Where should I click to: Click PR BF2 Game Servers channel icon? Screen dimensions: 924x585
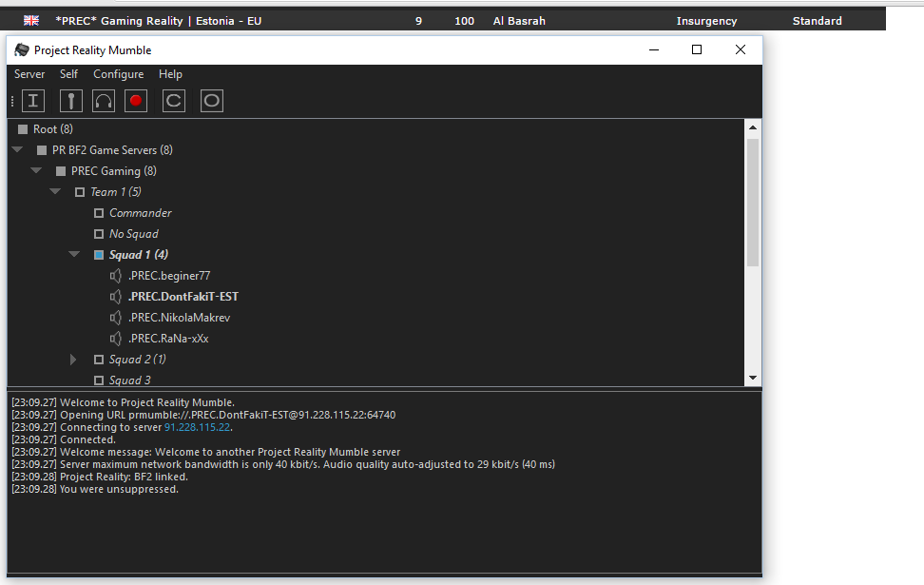click(42, 150)
